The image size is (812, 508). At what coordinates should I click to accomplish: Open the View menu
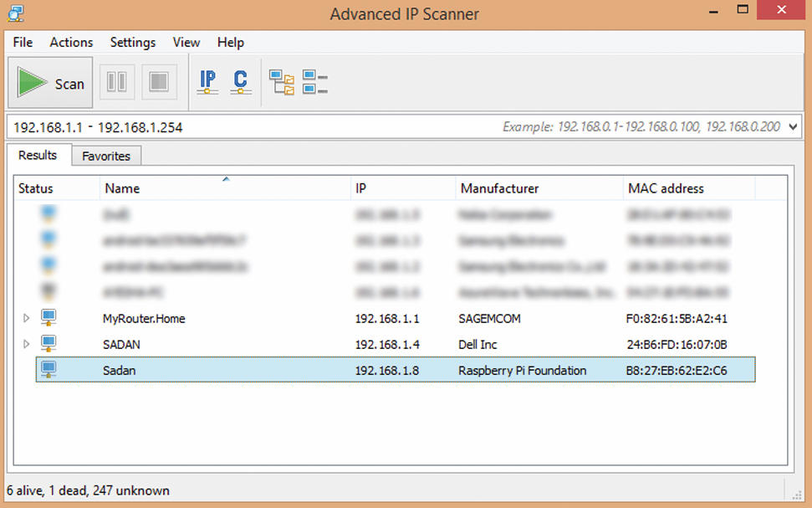tap(186, 43)
